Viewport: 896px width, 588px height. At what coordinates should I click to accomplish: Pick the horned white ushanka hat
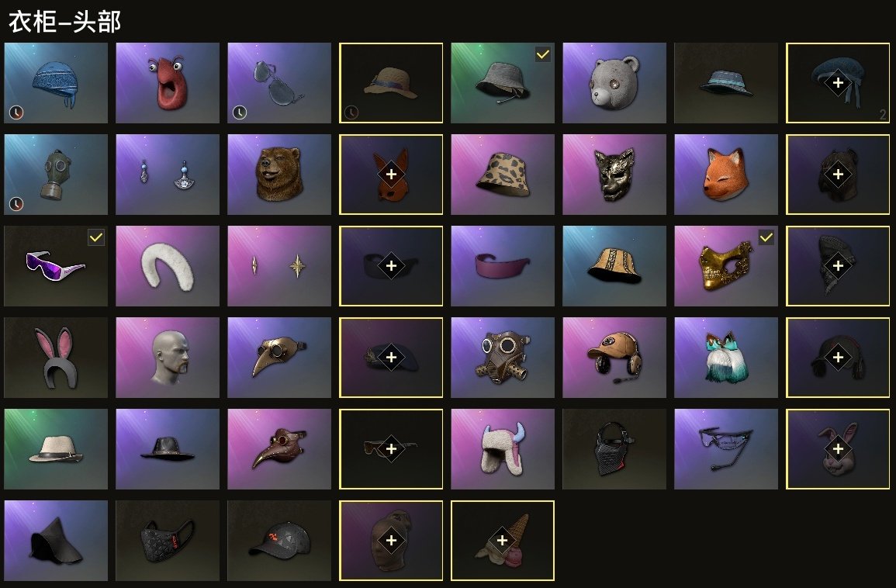(503, 449)
